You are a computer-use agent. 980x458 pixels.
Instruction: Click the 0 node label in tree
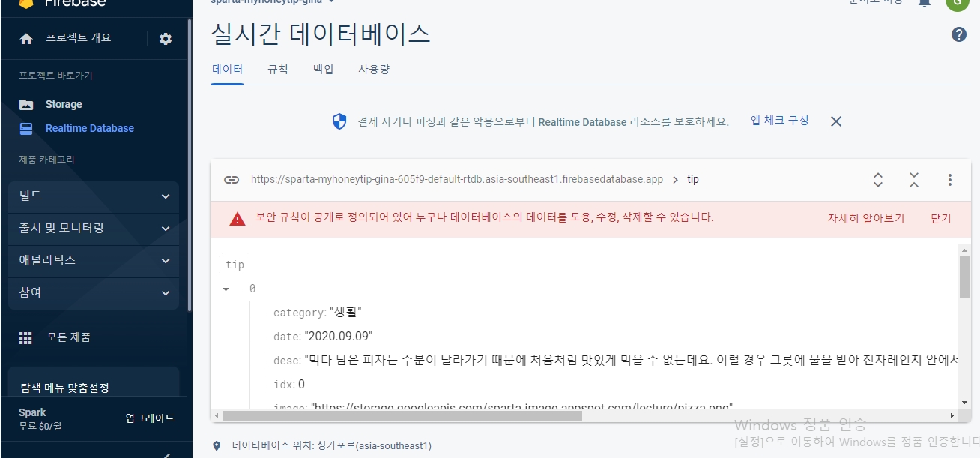[x=252, y=289]
